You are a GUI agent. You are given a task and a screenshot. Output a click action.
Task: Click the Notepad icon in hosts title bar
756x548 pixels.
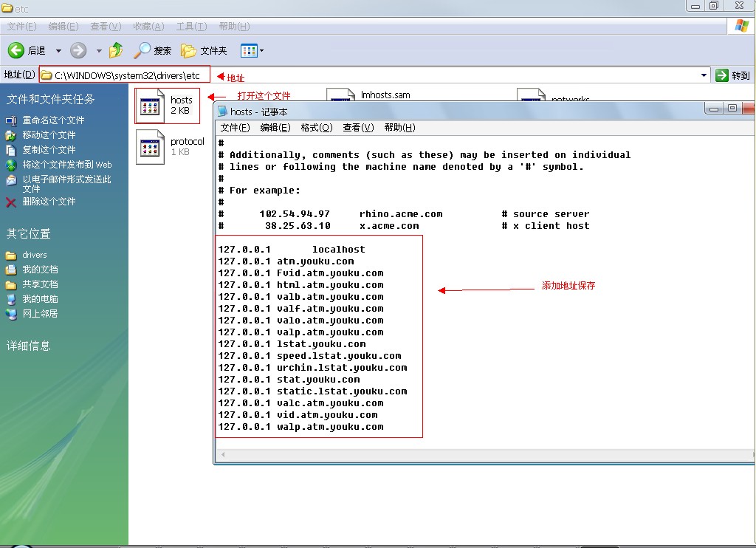click(222, 112)
